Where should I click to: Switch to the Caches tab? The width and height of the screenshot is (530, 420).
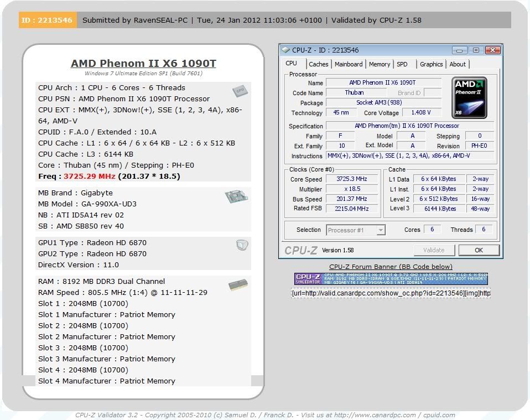319,64
